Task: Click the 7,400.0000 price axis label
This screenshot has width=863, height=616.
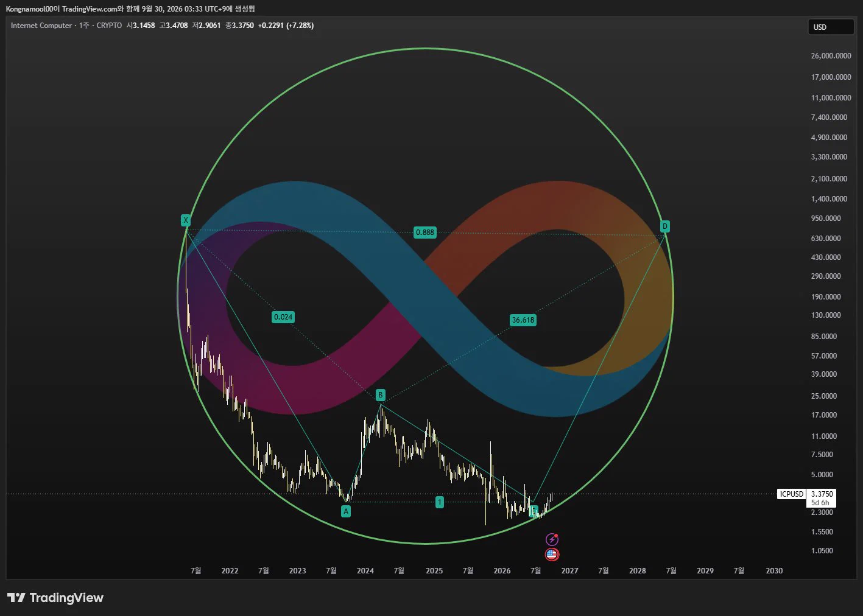Action: click(829, 117)
